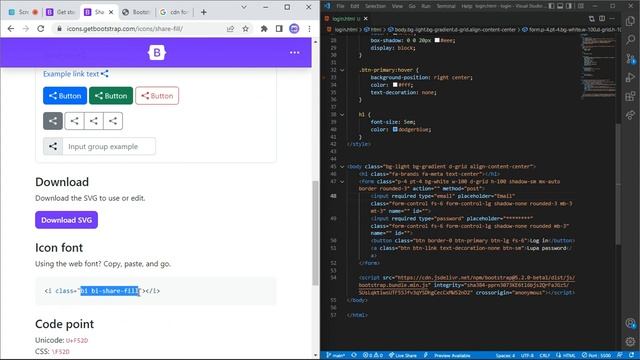Switch to the first Chrome tab with recording dot
This screenshot has height=360, width=640.
(x=23, y=12)
